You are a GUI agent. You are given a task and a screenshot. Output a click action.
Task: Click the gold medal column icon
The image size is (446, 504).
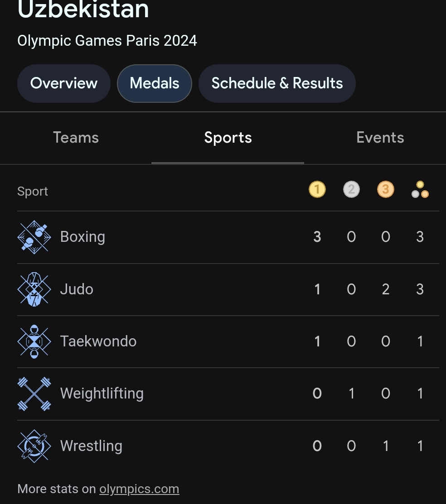[317, 189]
